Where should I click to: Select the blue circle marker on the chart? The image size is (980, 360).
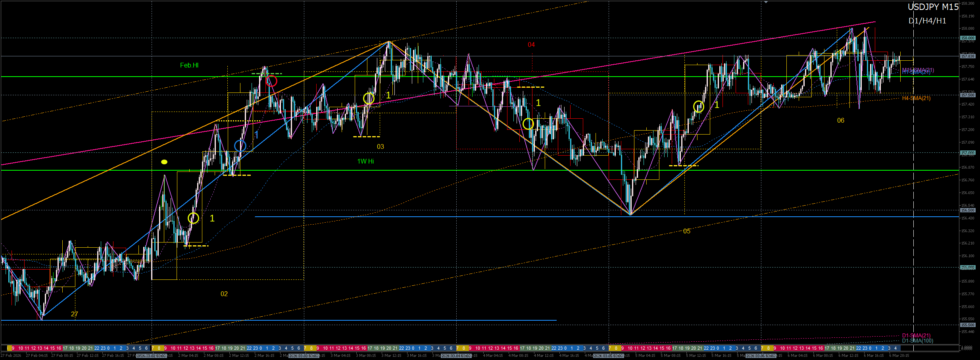(x=240, y=146)
